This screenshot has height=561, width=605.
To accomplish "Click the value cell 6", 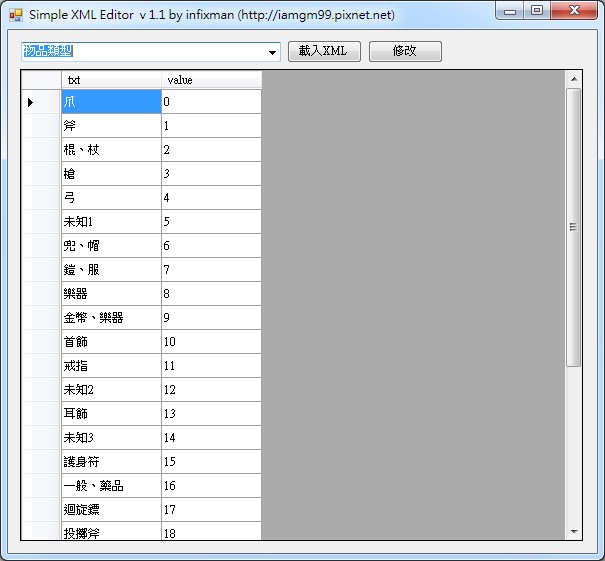I will tap(211, 245).
